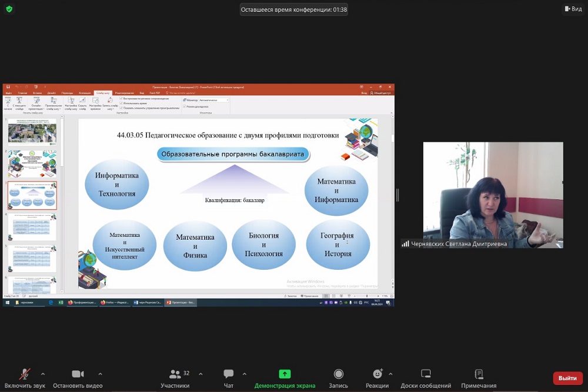Toggle Режим докладчика checkbox
The width and height of the screenshot is (588, 392).
(x=185, y=106)
